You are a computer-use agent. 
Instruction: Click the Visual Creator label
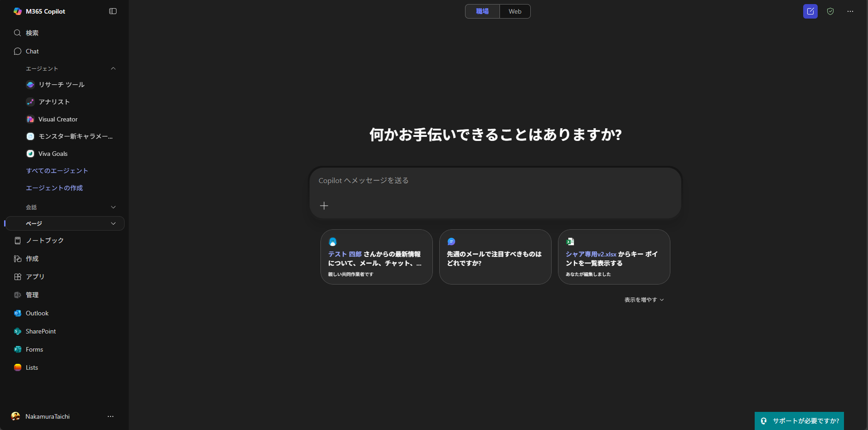click(x=58, y=119)
